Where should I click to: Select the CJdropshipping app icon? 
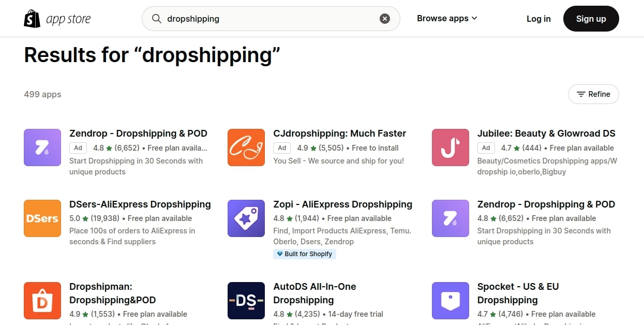[246, 147]
